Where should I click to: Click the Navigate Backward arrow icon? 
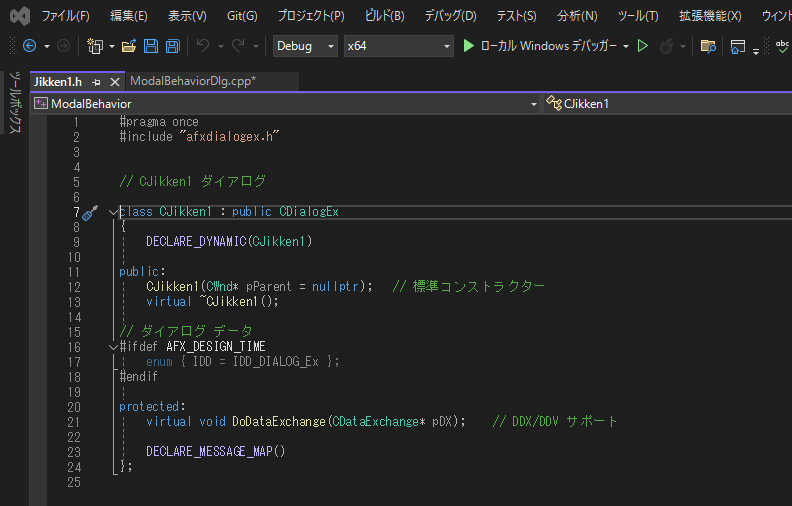(29, 46)
